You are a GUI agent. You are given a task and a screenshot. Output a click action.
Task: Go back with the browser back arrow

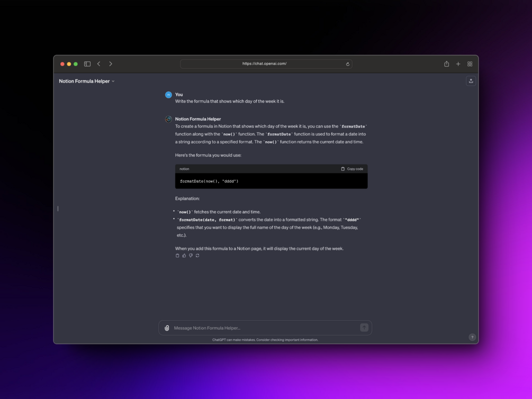click(x=99, y=64)
